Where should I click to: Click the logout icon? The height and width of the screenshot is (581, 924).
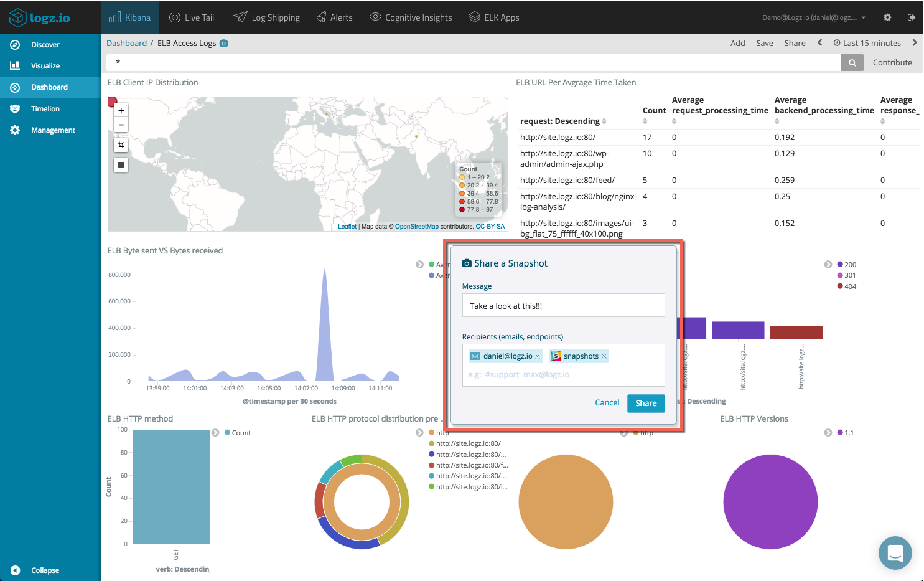[x=912, y=17]
